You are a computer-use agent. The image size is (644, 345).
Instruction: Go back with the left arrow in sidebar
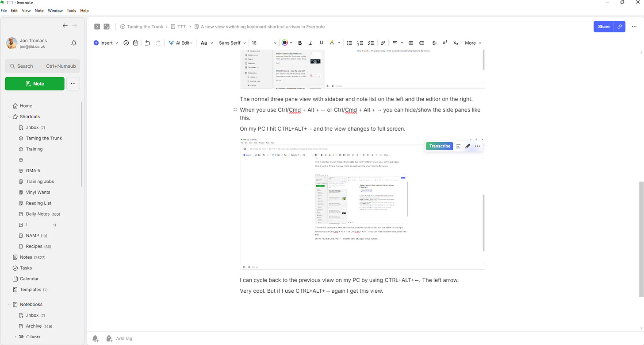[x=65, y=26]
